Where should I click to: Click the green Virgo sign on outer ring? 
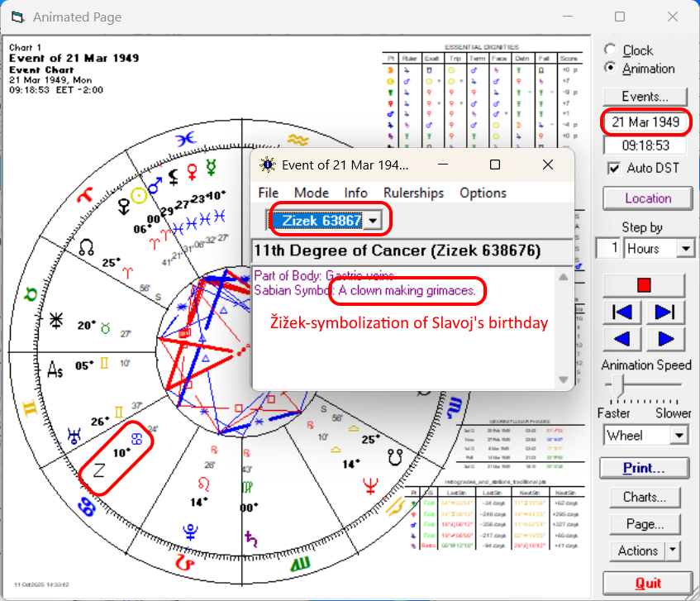(300, 565)
